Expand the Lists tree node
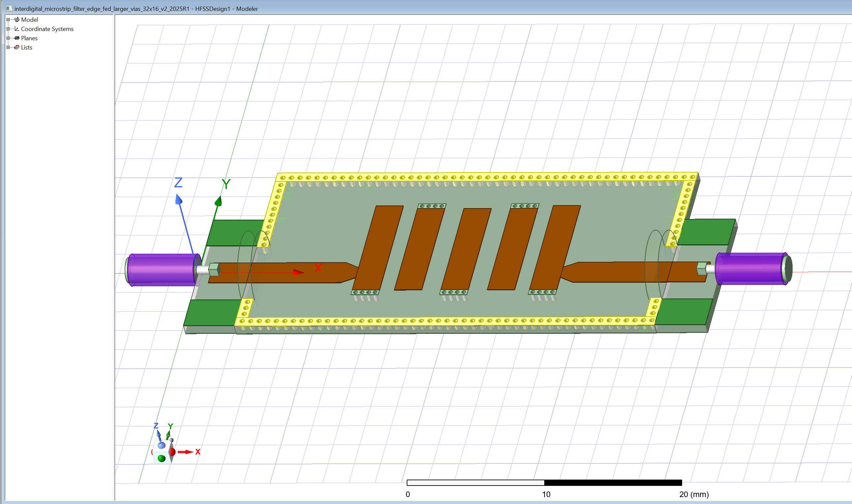 point(8,47)
